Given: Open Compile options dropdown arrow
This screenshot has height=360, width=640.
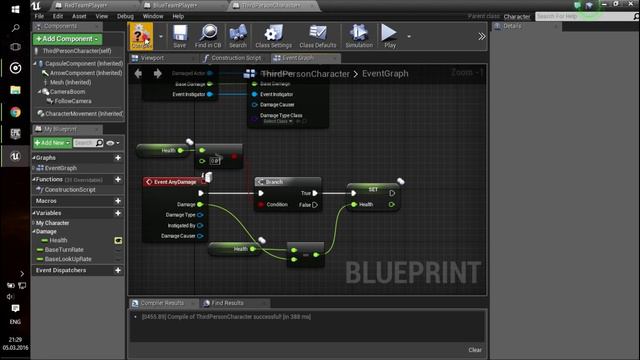Looking at the screenshot, I should (161, 37).
